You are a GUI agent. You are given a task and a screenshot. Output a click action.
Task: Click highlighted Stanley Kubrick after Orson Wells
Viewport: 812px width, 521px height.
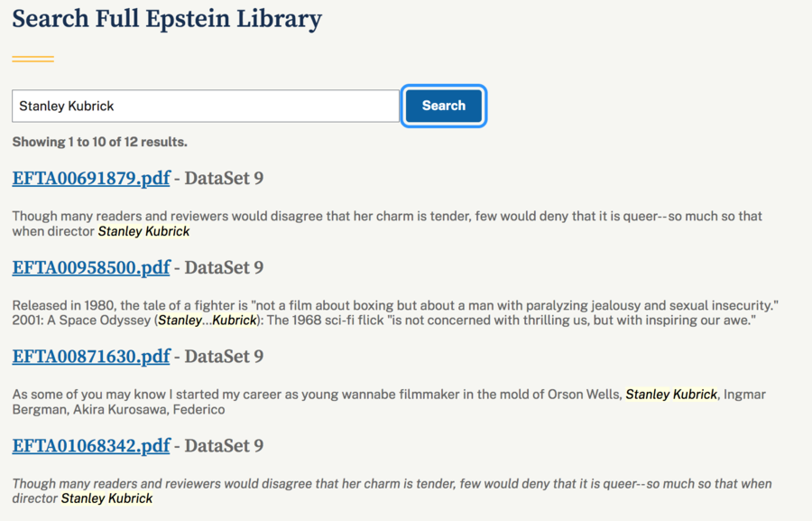(x=671, y=395)
